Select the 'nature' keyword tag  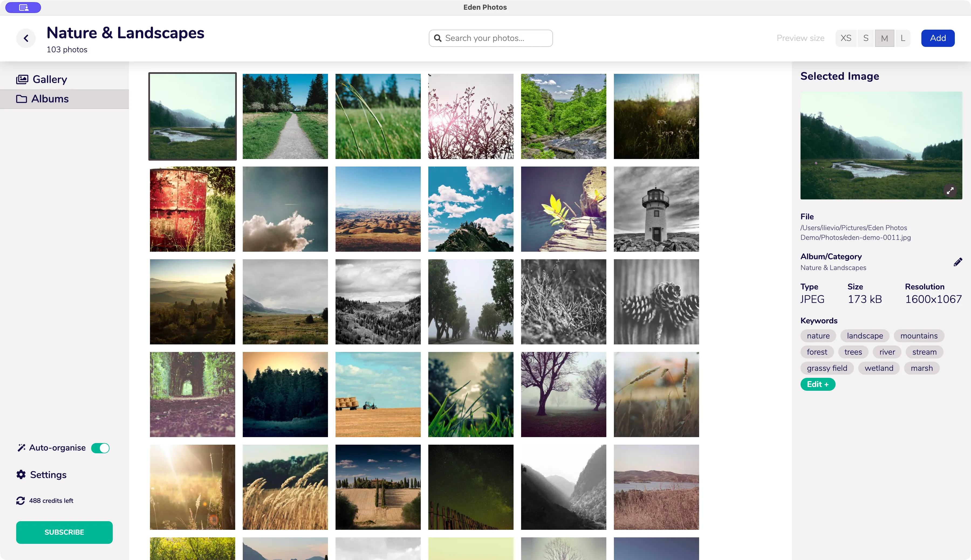[818, 336]
